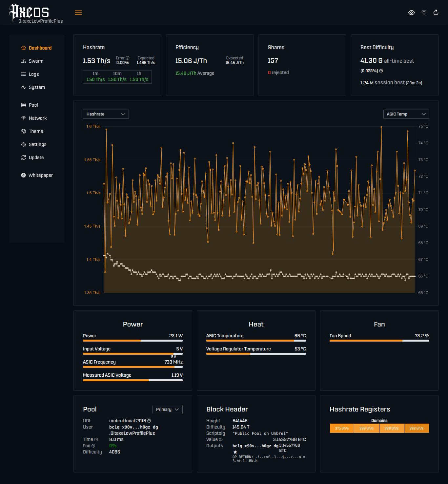Open the Swarm page
Image resolution: width=448 pixels, height=484 pixels.
37,61
